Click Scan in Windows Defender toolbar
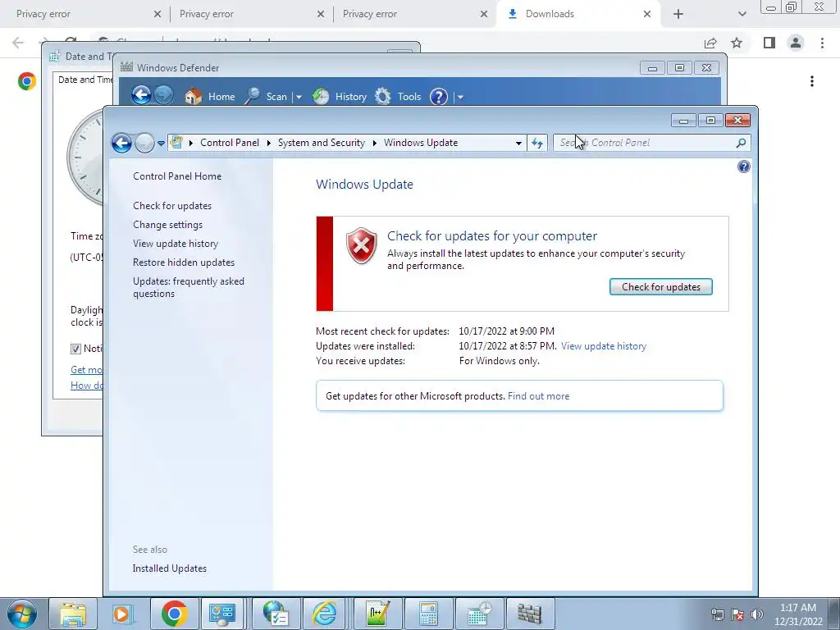 [267, 97]
